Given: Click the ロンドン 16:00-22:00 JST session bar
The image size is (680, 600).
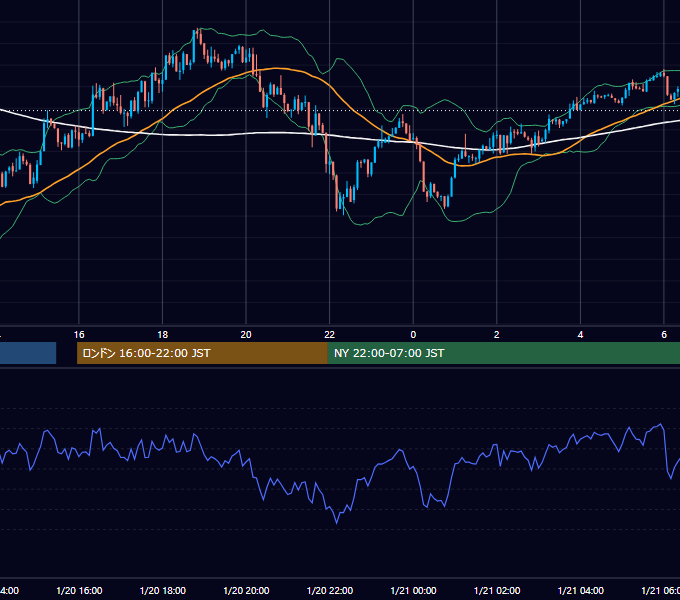Looking at the screenshot, I should pos(202,353).
